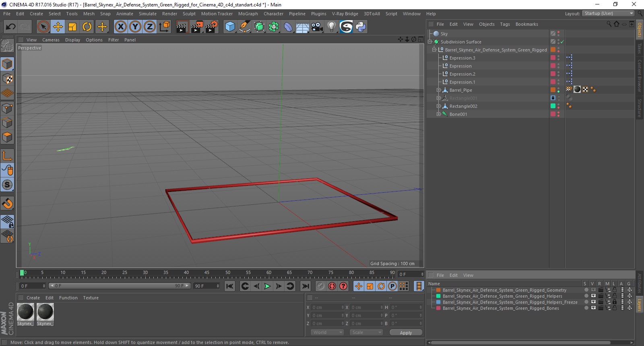
Task: Go to end of animation
Action: [x=305, y=286]
